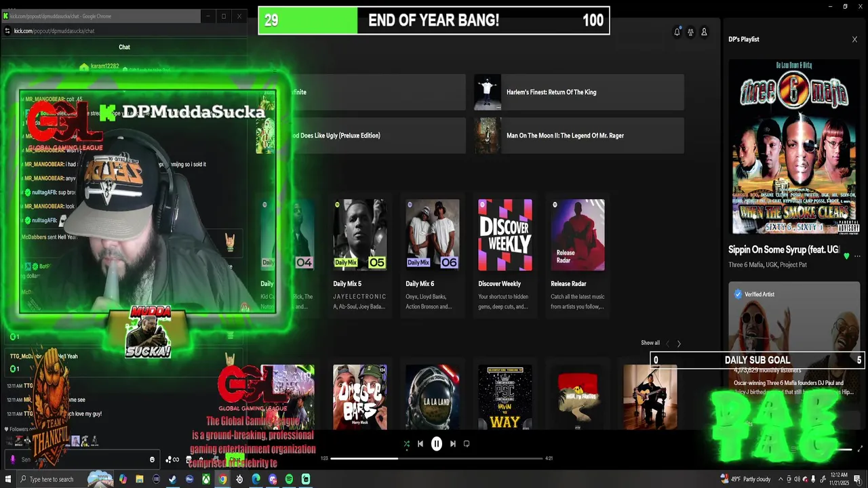Open emoji picker in Kick chat
The width and height of the screenshot is (868, 488).
pos(152,459)
